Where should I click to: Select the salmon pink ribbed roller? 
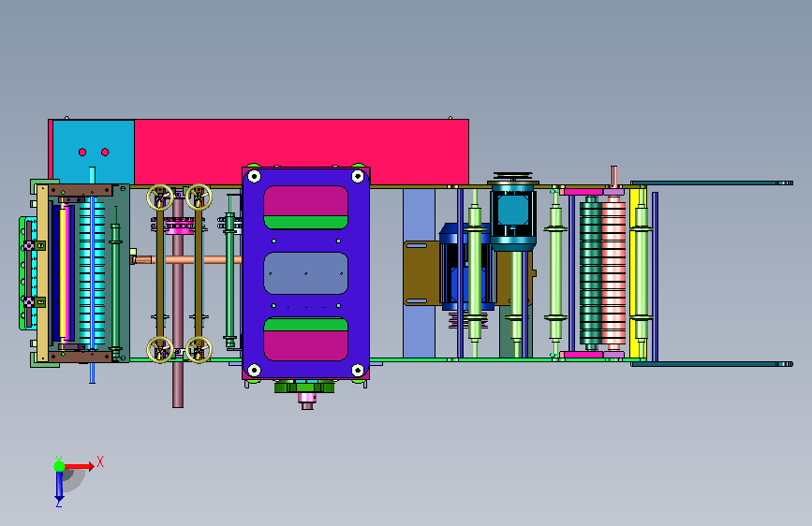pyautogui.click(x=613, y=271)
